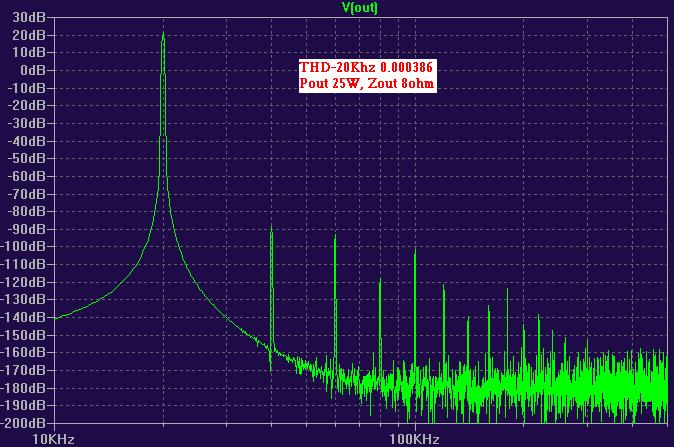
Task: Click the -50dB axis label
Action: pos(27,159)
